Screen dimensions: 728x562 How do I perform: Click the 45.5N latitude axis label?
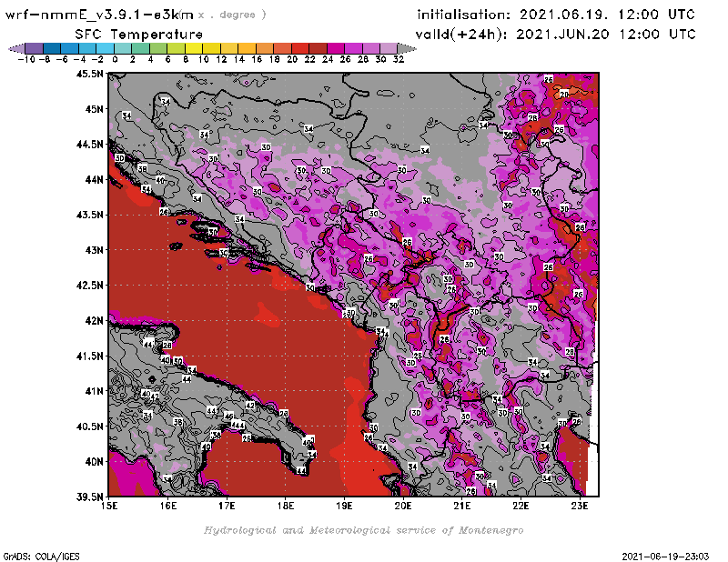(x=89, y=74)
